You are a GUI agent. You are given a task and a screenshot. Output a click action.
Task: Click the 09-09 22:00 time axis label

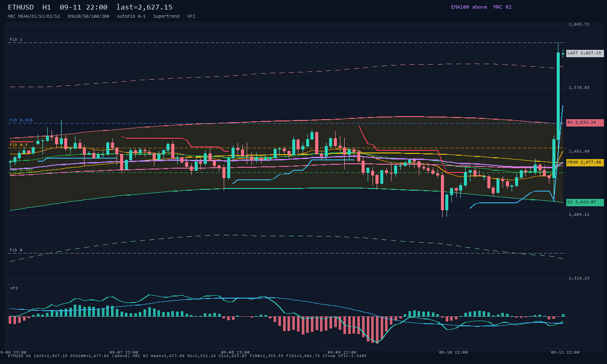click(x=342, y=352)
